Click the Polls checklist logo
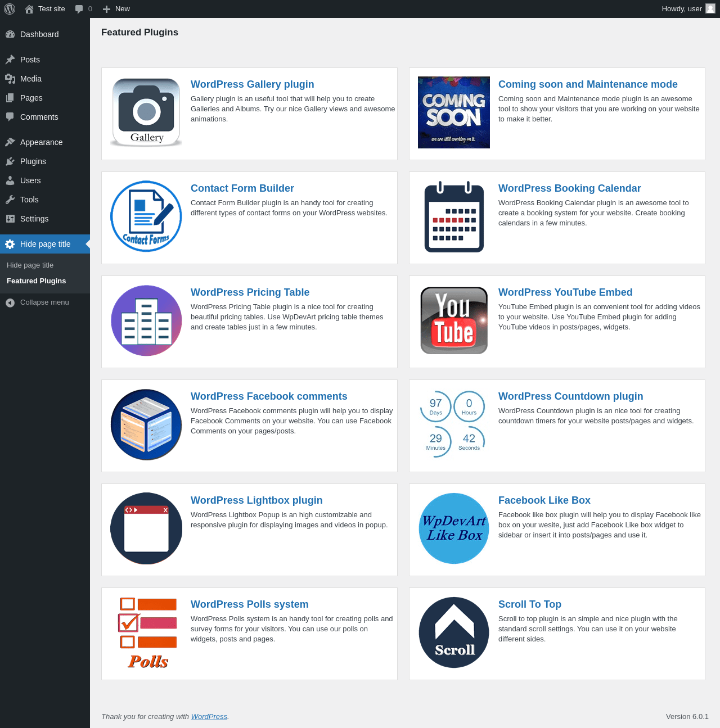720x728 pixels. coord(147,633)
